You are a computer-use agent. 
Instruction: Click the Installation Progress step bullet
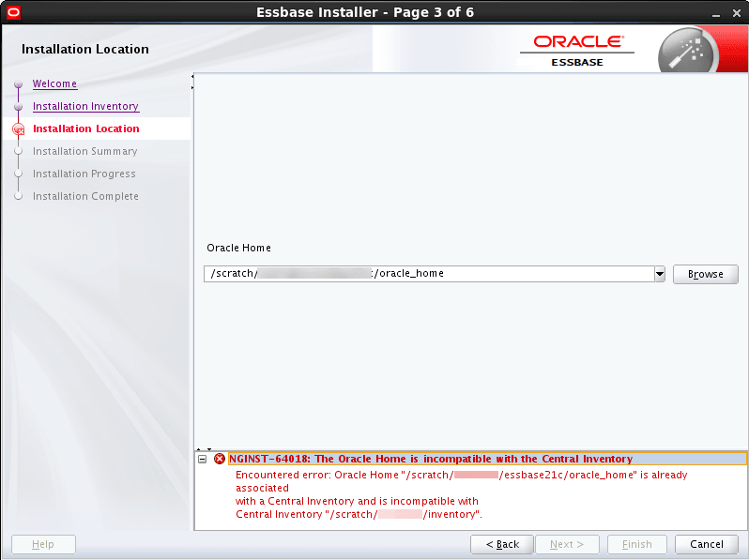[x=18, y=174]
